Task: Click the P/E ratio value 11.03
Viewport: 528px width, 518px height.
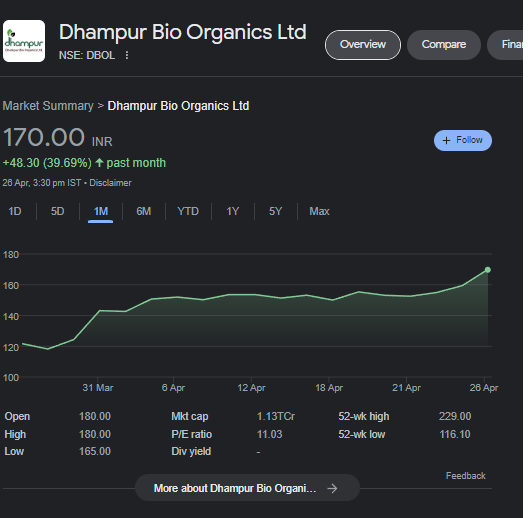Action: pos(269,434)
